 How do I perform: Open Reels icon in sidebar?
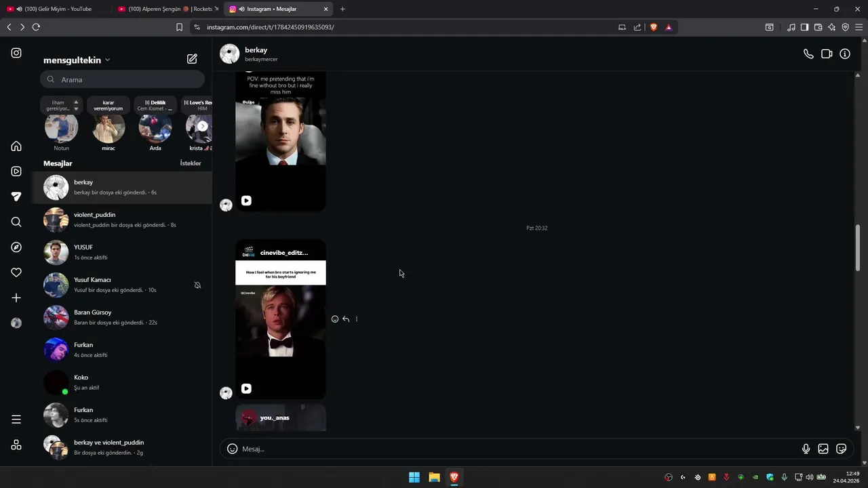(x=16, y=171)
